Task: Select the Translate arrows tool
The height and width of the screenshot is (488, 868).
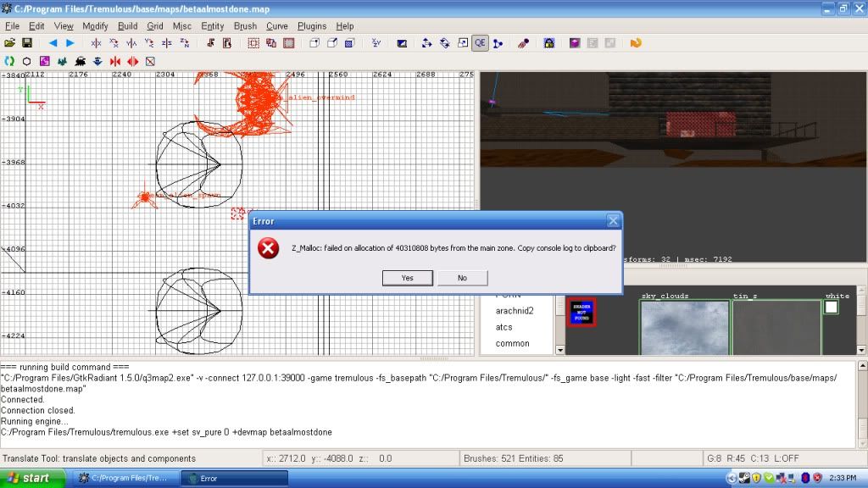Action: click(x=427, y=43)
